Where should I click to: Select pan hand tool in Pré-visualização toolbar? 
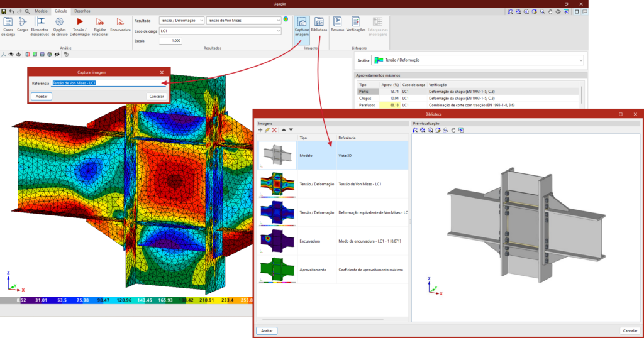click(x=453, y=130)
